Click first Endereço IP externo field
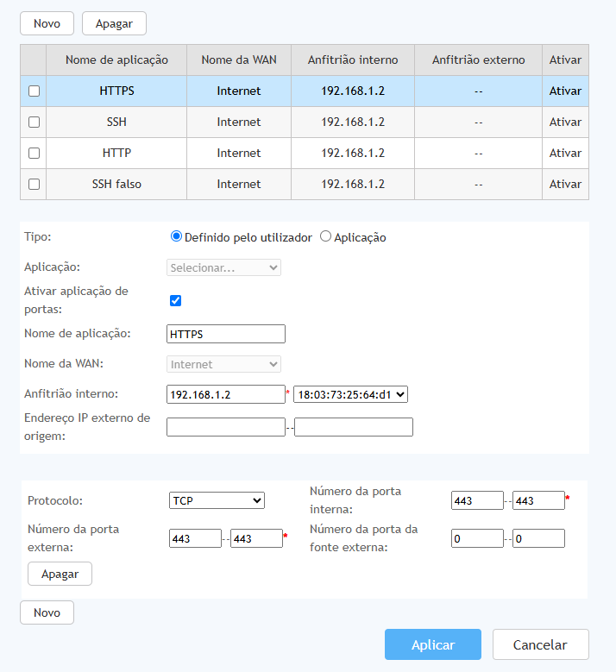616x672 pixels. click(x=225, y=427)
